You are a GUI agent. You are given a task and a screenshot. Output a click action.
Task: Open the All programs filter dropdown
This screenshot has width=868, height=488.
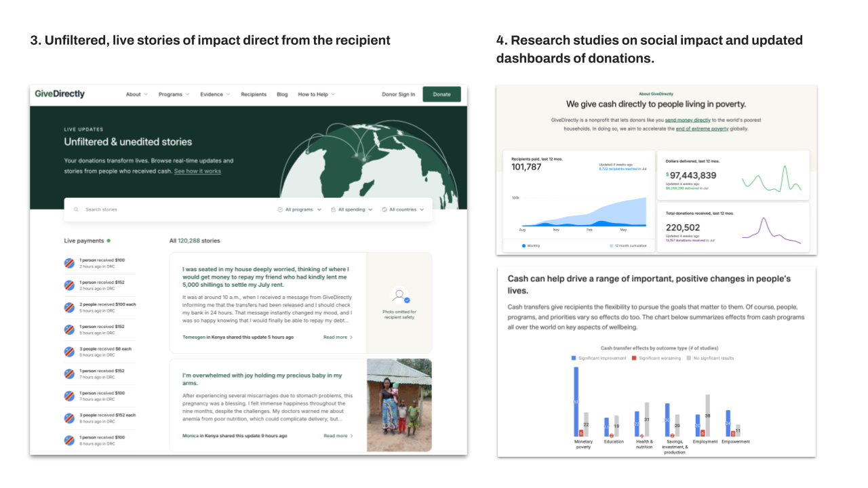click(300, 209)
